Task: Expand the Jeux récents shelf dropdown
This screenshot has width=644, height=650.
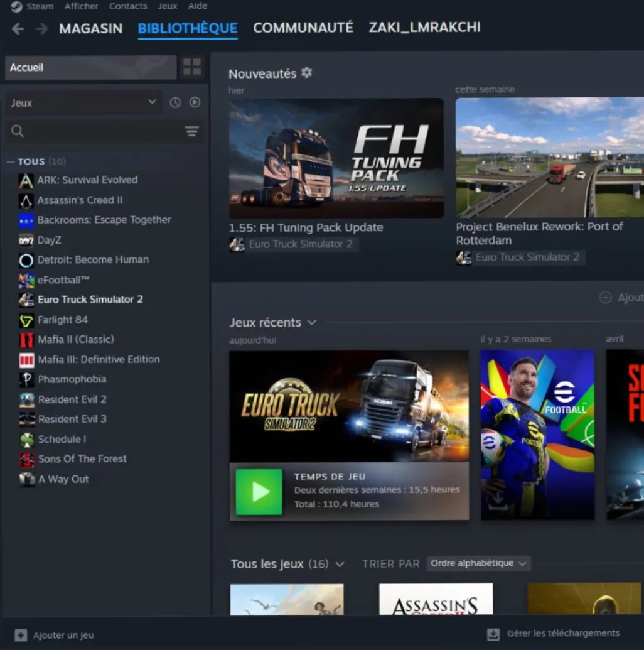Action: click(311, 323)
